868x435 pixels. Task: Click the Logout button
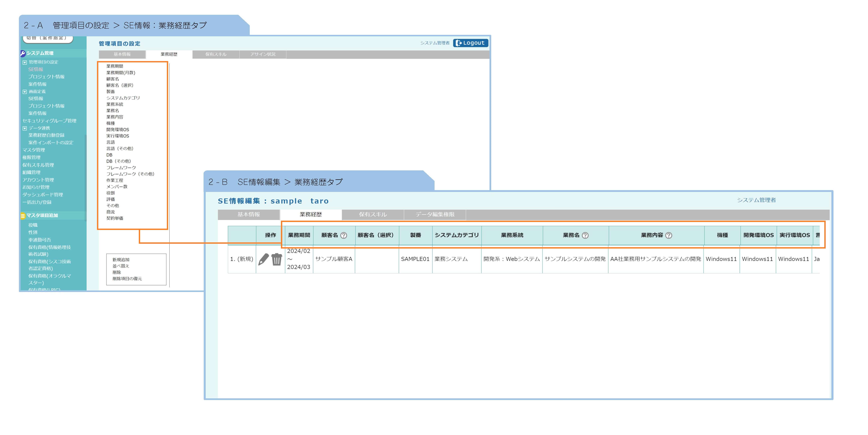(x=470, y=43)
